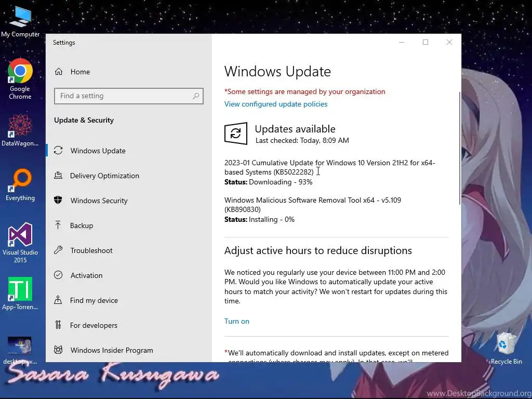Click For developers tools icon

(x=58, y=325)
